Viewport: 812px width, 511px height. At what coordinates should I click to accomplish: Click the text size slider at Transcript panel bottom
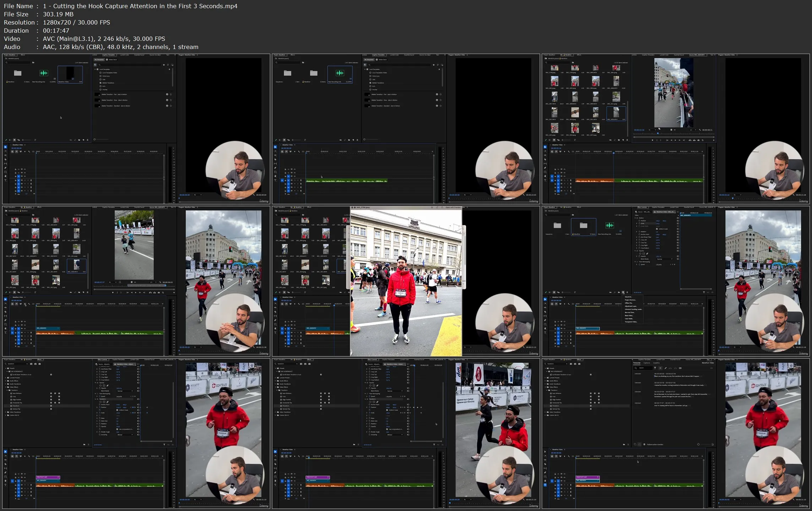pos(698,444)
